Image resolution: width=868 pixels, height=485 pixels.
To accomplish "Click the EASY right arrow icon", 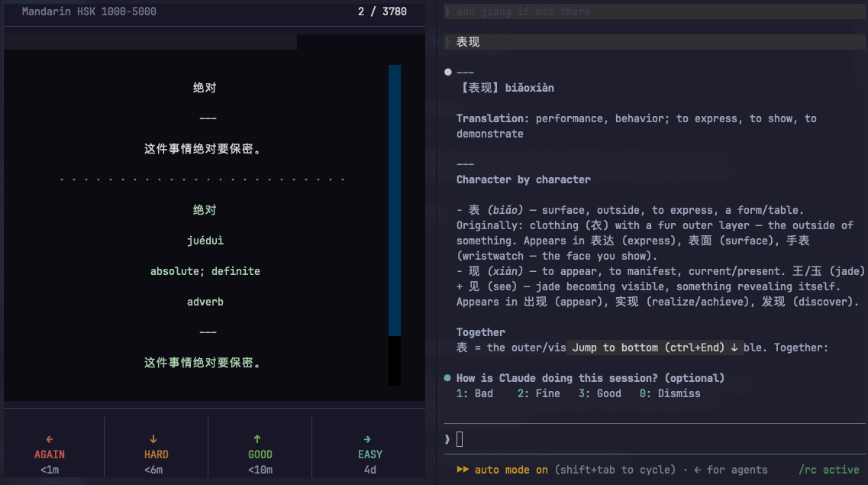I will click(367, 439).
